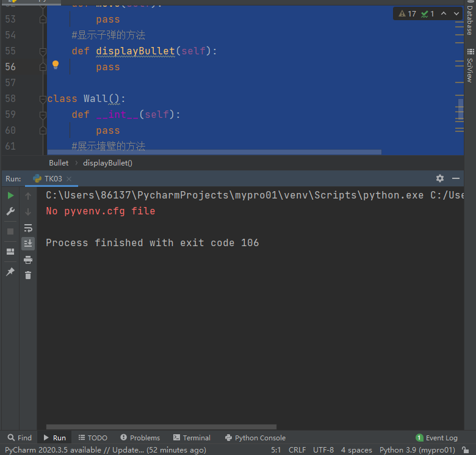Viewport: 476px width, 455px height.
Task: Open the Terminal tool window tab
Action: coord(192,438)
